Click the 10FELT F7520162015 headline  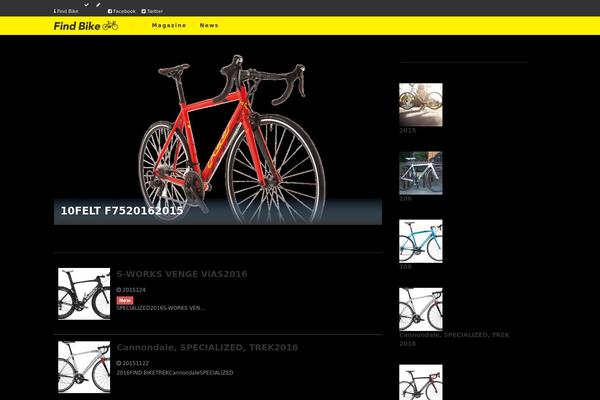tap(122, 211)
